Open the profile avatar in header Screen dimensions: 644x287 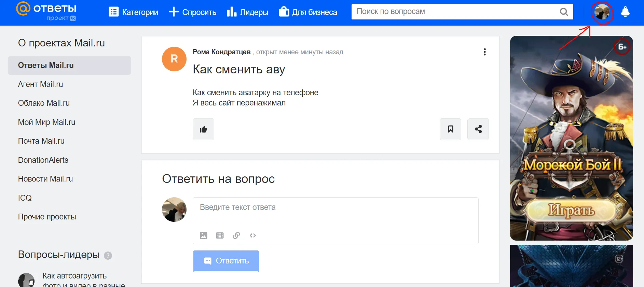602,12
